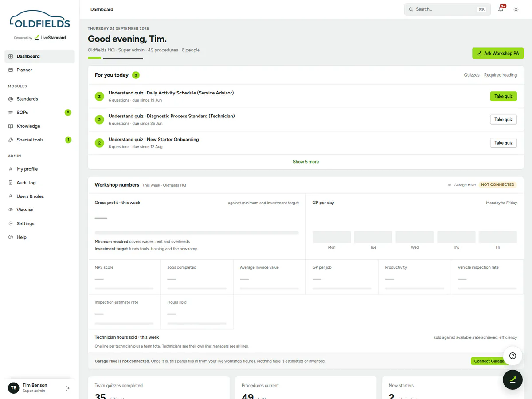The image size is (532, 399).
Task: Go to the Standards module
Action: click(x=39, y=99)
